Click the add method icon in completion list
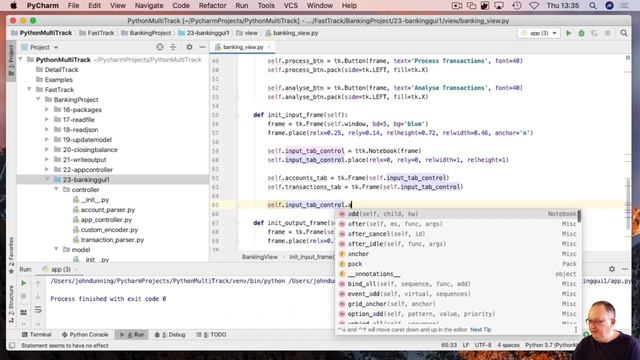The height and width of the screenshot is (360, 640). click(x=342, y=214)
